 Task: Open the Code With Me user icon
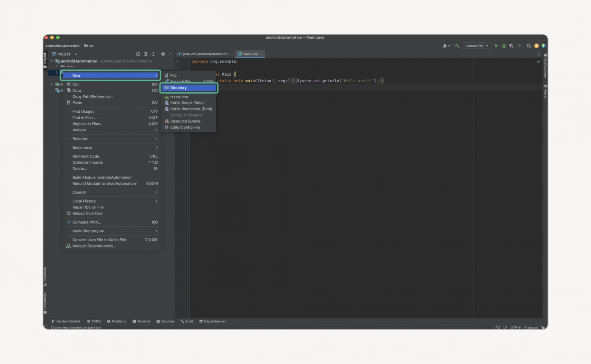click(x=446, y=46)
